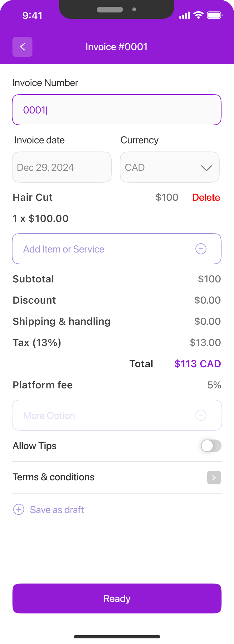Tap the battery status icon
This screenshot has height=644, width=234.
215,15
